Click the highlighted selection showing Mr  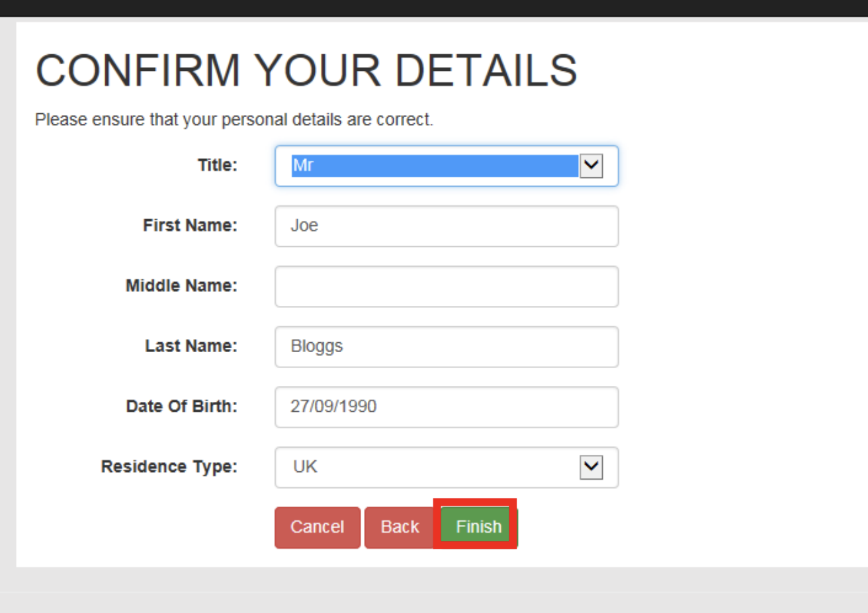pos(437,166)
